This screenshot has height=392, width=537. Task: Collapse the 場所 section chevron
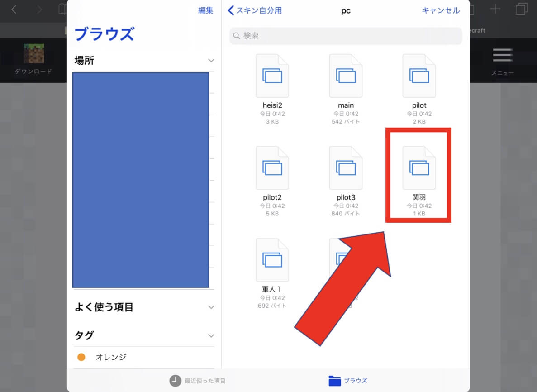click(211, 61)
